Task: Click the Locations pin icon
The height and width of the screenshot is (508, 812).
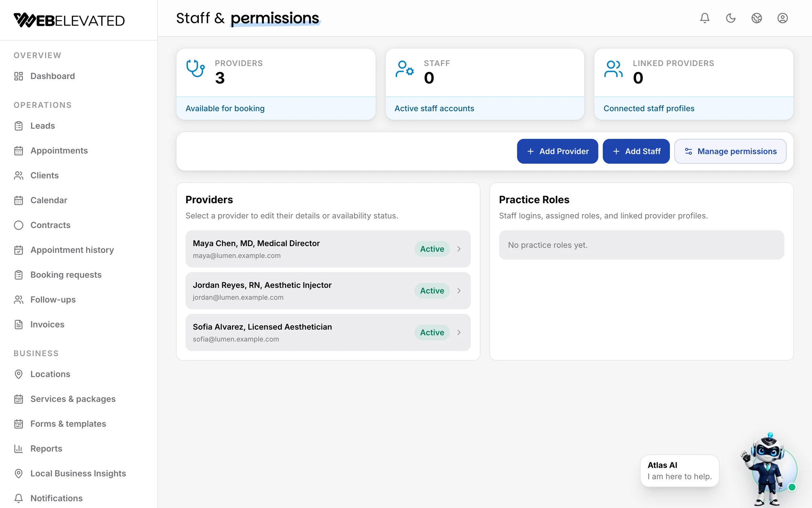Action: 18,374
